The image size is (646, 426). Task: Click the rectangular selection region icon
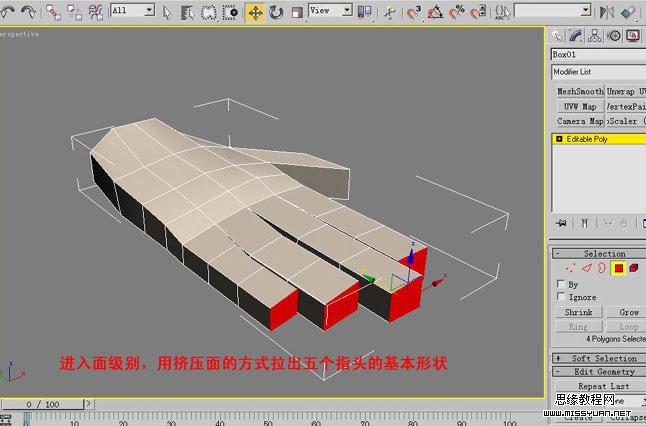pos(208,12)
